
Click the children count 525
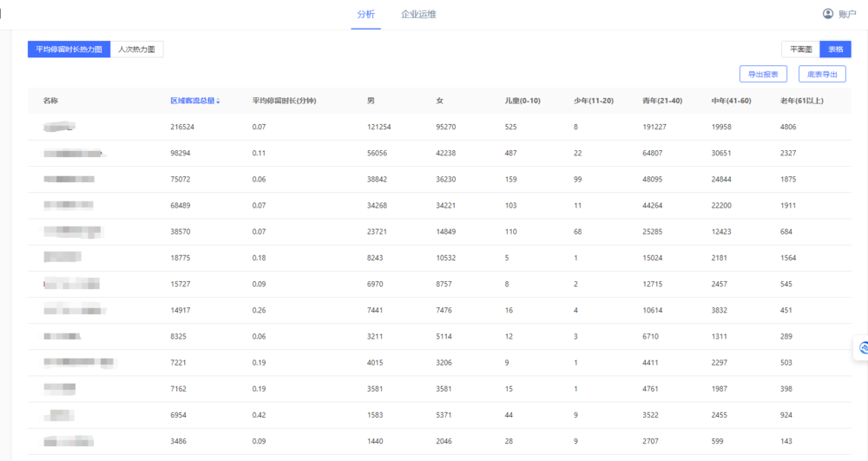[x=510, y=127]
